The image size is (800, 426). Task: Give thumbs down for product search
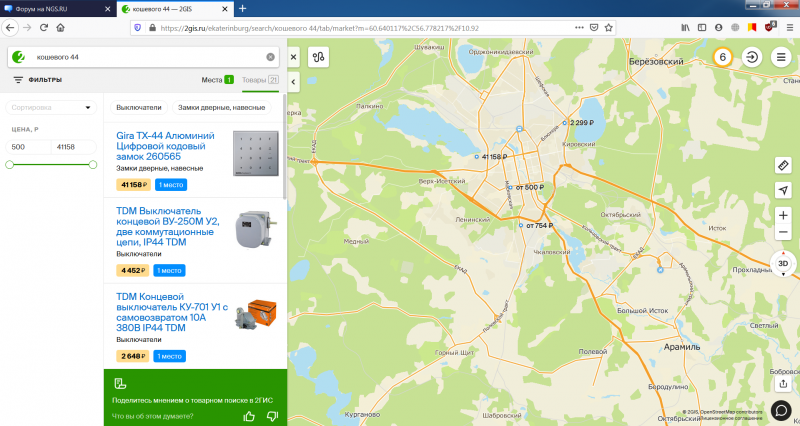pos(272,416)
